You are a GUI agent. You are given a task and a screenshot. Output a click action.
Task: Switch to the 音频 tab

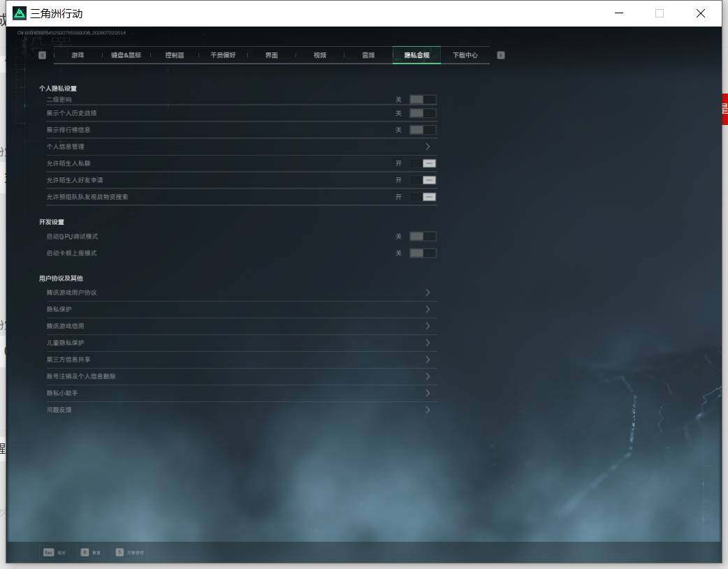(368, 55)
